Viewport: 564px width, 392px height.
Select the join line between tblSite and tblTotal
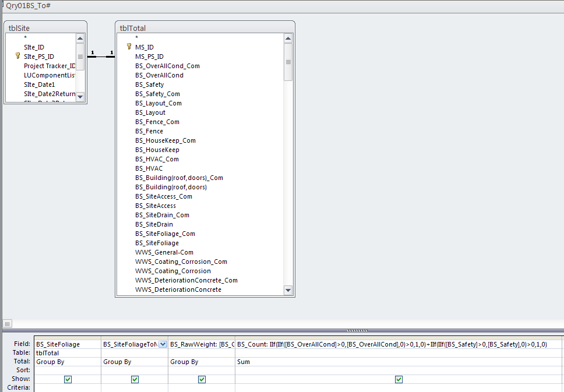101,56
